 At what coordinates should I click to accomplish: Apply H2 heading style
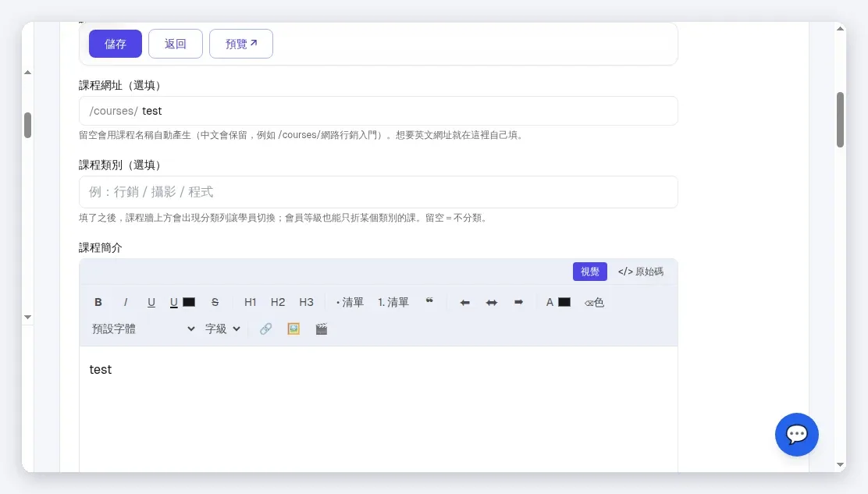[278, 302]
